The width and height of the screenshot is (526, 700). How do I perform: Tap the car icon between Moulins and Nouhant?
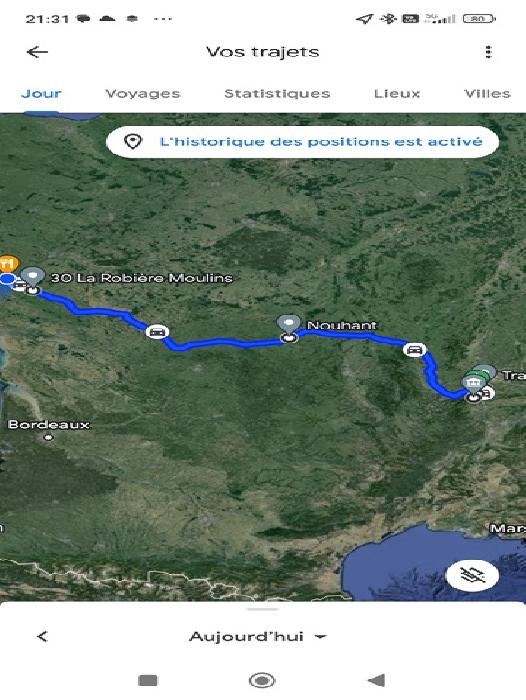[157, 332]
